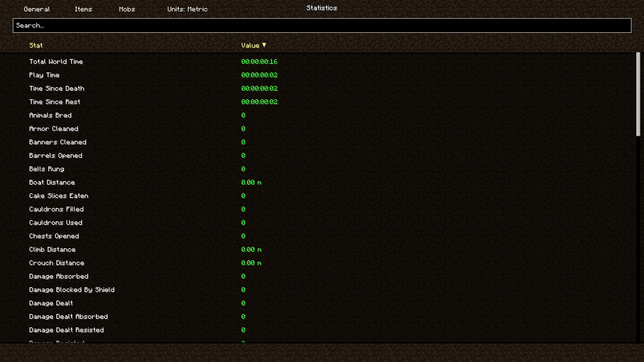Click the Search input field
644x362 pixels.
coord(322,25)
